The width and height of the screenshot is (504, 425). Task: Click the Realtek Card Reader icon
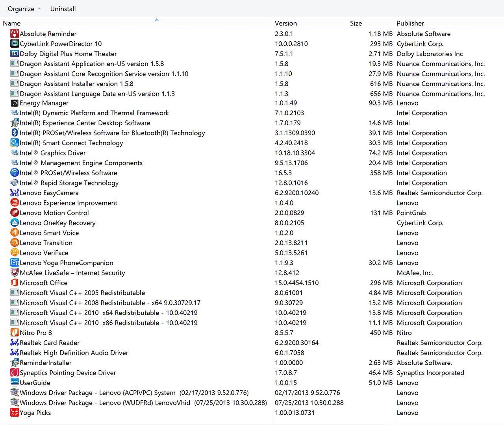(15, 342)
